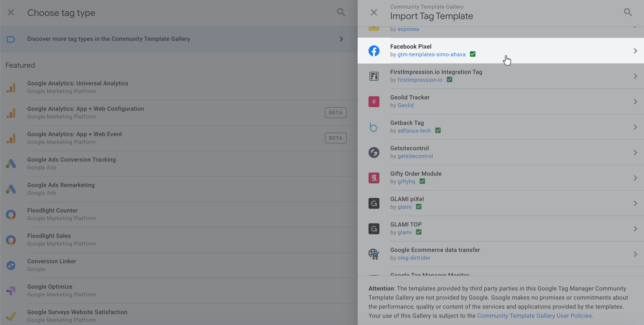
Task: Click the Getsitecontrol round icon
Action: [x=374, y=153]
